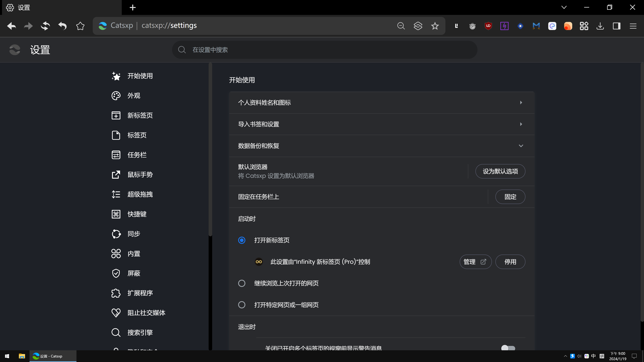Open the hamburger main menu
The height and width of the screenshot is (362, 644).
point(633,26)
